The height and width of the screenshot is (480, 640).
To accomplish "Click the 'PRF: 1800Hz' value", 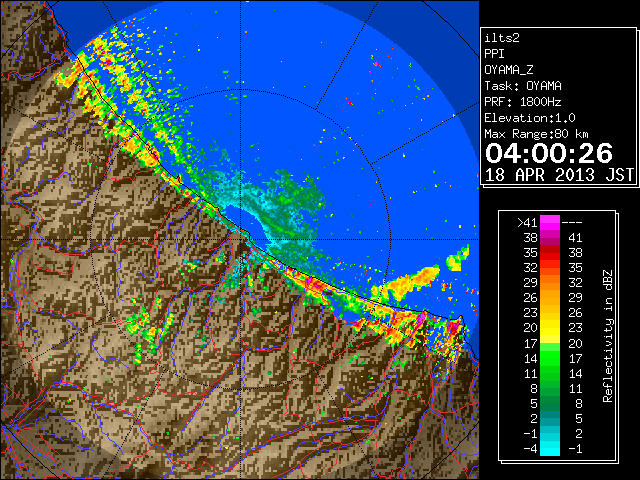I will click(x=523, y=102).
